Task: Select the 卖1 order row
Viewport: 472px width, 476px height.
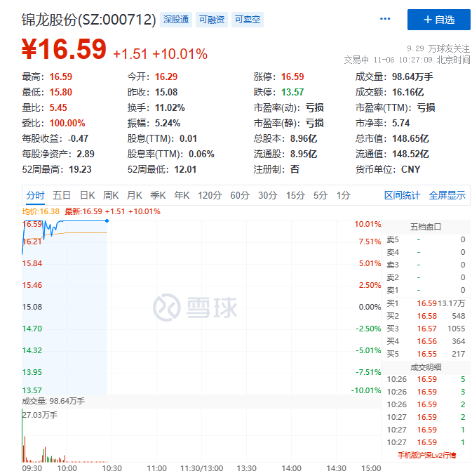Action: (426, 290)
